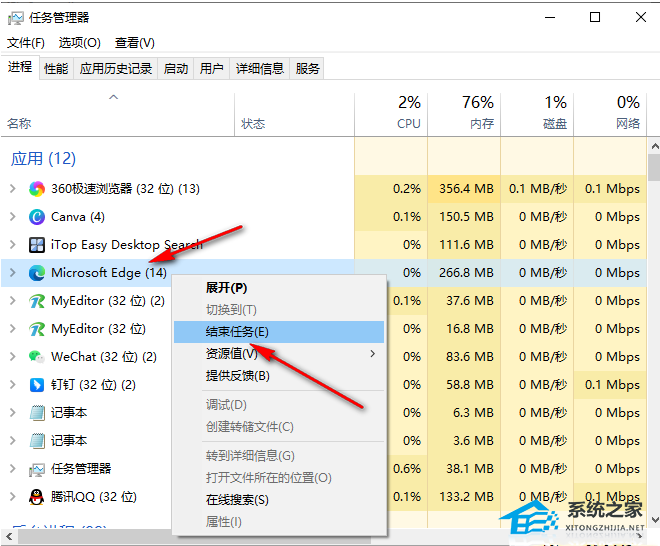Switch to the 应用历史记录 tab
The image size is (660, 546).
[x=116, y=68]
